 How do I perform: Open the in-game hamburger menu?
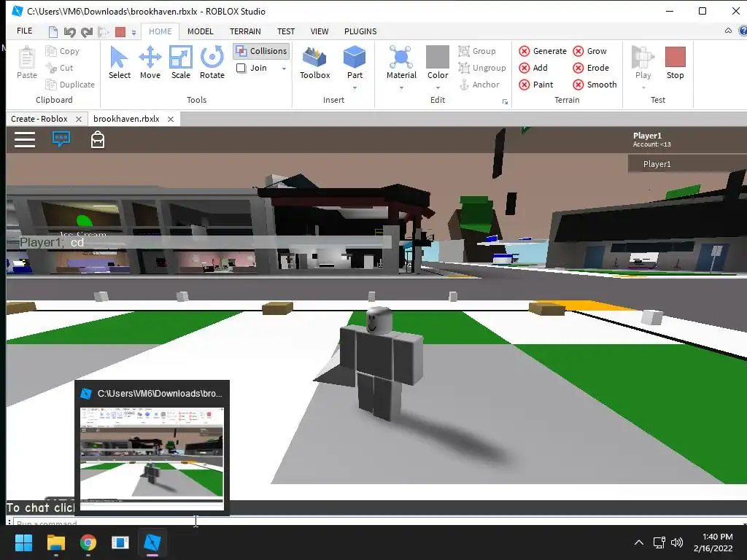25,139
